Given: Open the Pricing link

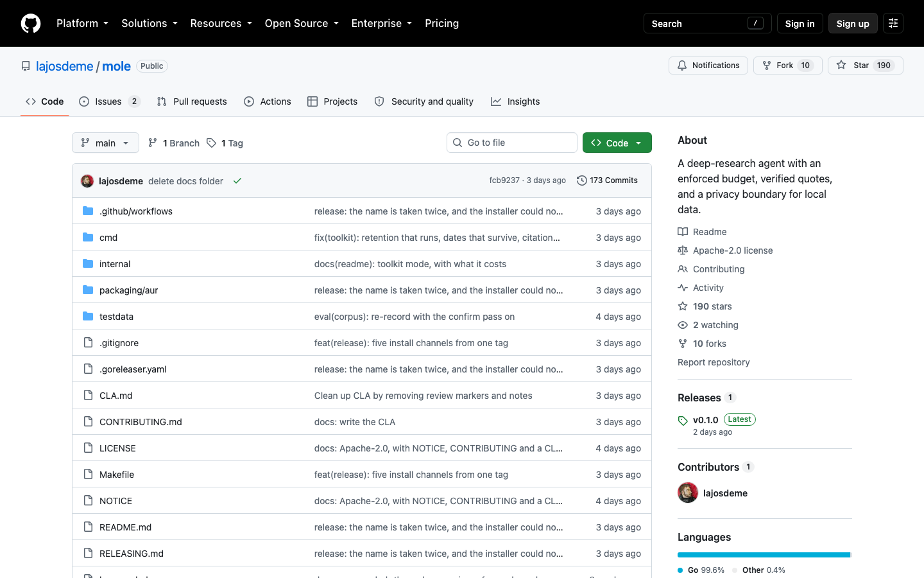Looking at the screenshot, I should point(441,23).
